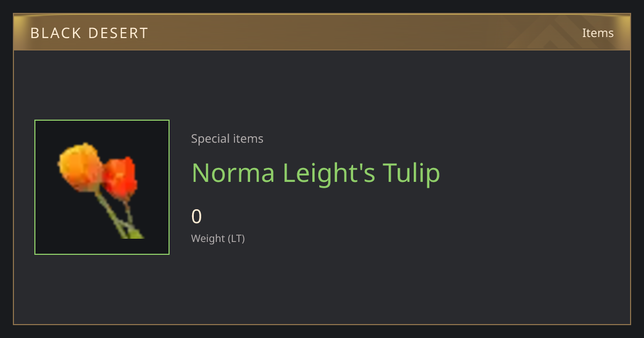Screen dimensions: 644x338
Task: Open the Items link in the header
Action: [x=598, y=33]
